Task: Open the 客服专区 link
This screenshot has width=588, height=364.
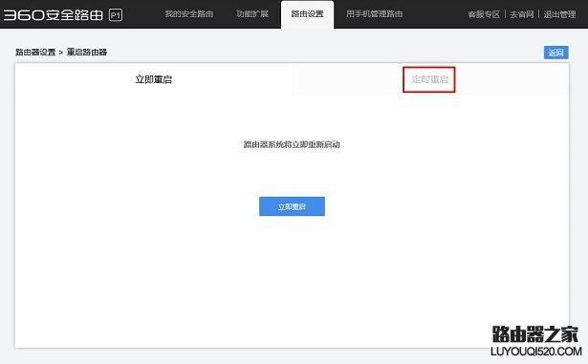Action: click(484, 14)
